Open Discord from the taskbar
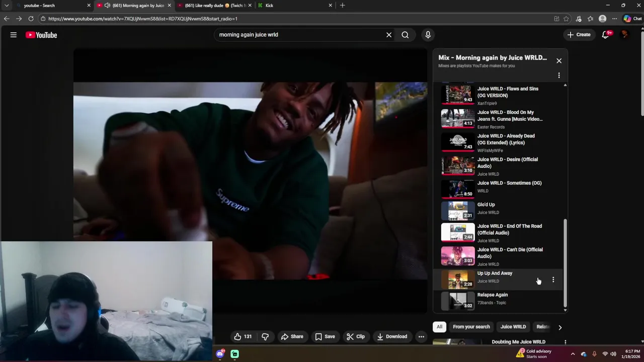644x362 pixels. click(x=220, y=354)
